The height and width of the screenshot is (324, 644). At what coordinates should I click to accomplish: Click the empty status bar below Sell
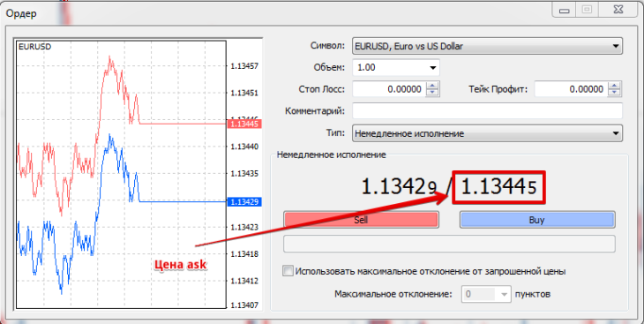tap(449, 244)
